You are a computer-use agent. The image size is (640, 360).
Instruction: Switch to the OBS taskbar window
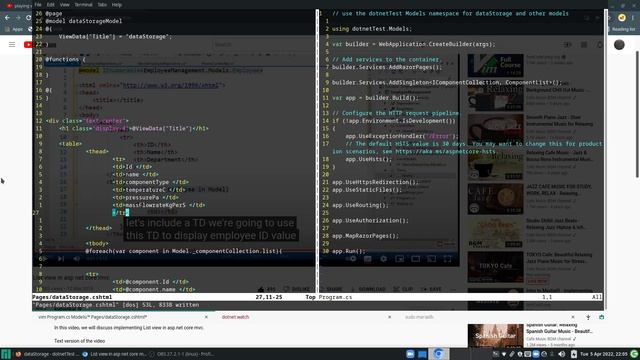pyautogui.click(x=182, y=354)
